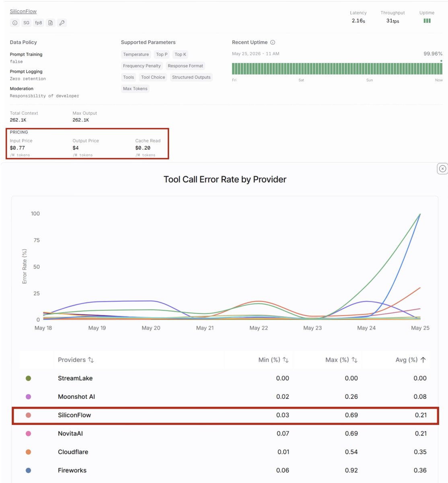Click the Responsibility of developer text
Screen dimensions: 448x483
click(x=44, y=96)
